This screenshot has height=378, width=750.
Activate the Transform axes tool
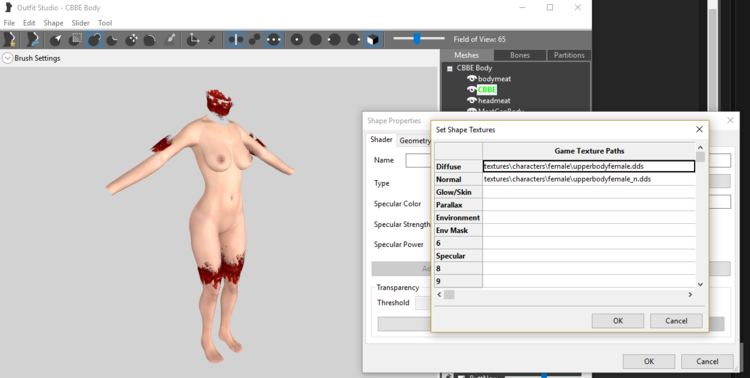(193, 40)
